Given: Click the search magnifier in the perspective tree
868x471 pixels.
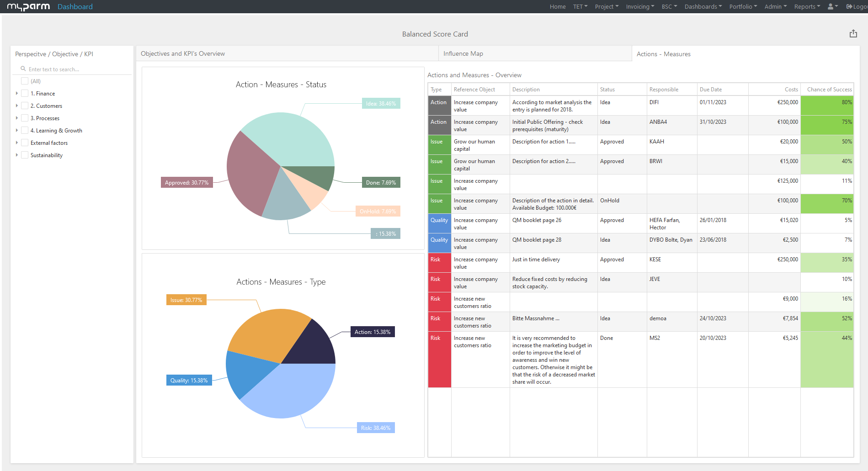Looking at the screenshot, I should coord(23,69).
